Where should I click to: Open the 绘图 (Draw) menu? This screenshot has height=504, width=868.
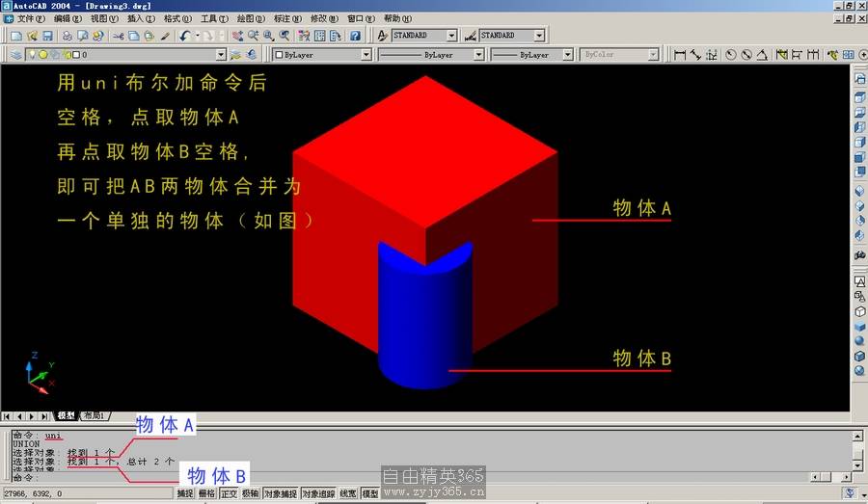pos(250,18)
